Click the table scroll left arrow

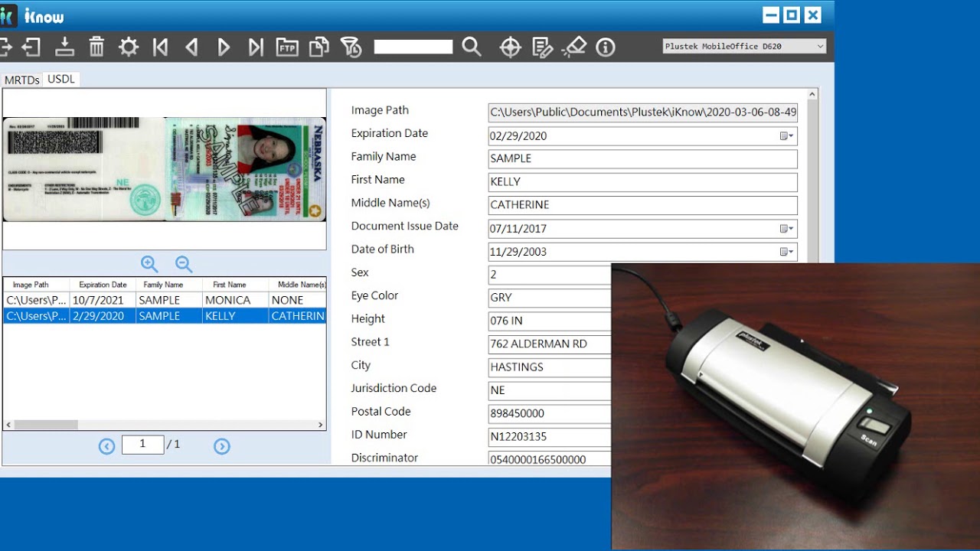pos(8,425)
